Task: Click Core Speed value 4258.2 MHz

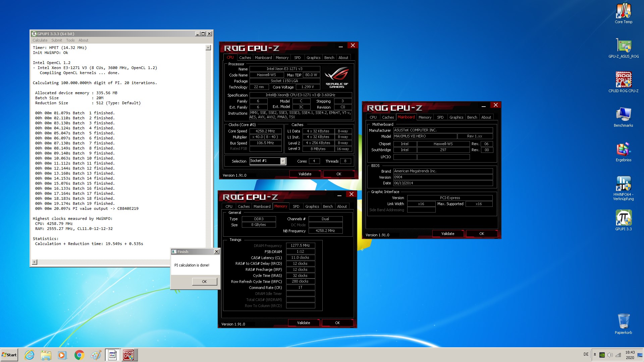Action: point(265,131)
